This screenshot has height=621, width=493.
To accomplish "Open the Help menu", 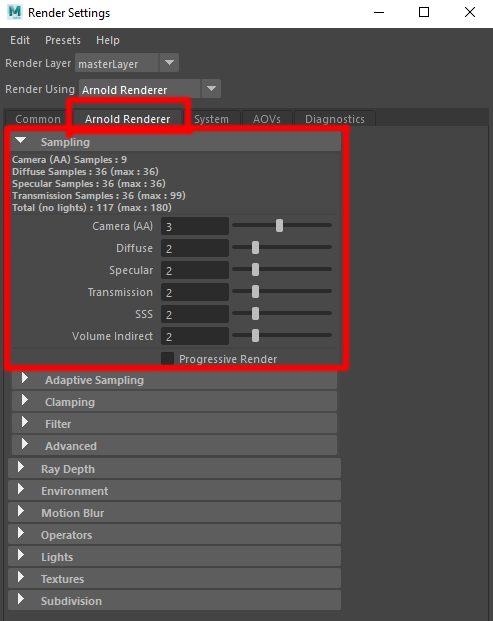I will click(x=108, y=40).
